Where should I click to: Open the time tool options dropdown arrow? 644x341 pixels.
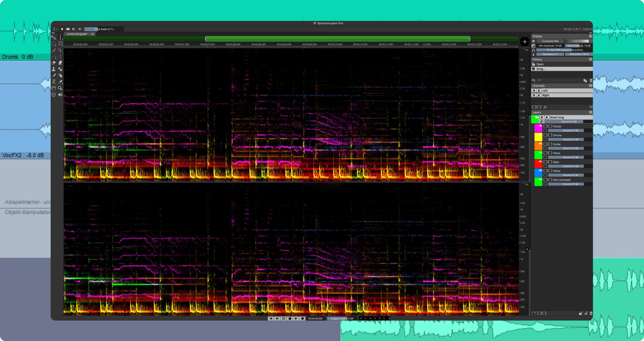[x=57, y=29]
